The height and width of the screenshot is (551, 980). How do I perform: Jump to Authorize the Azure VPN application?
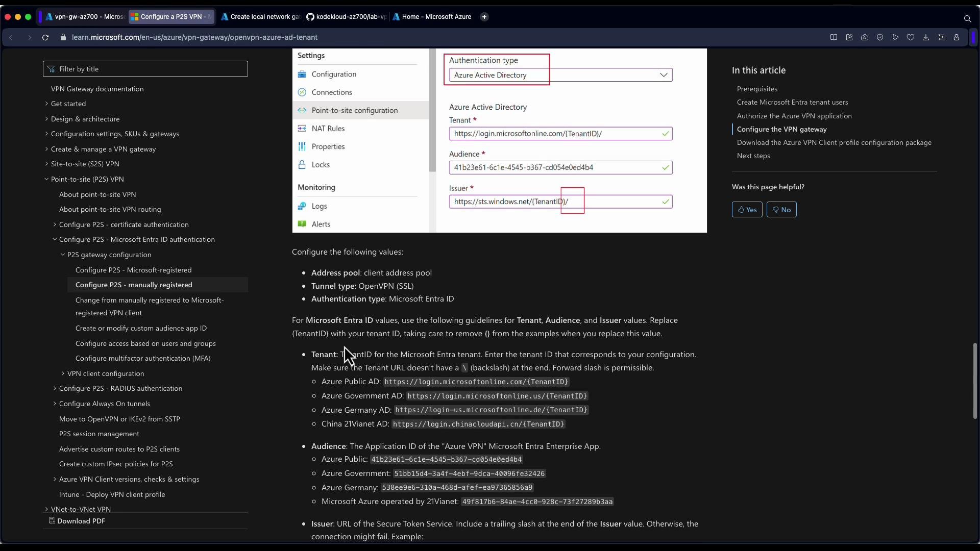coord(794,116)
